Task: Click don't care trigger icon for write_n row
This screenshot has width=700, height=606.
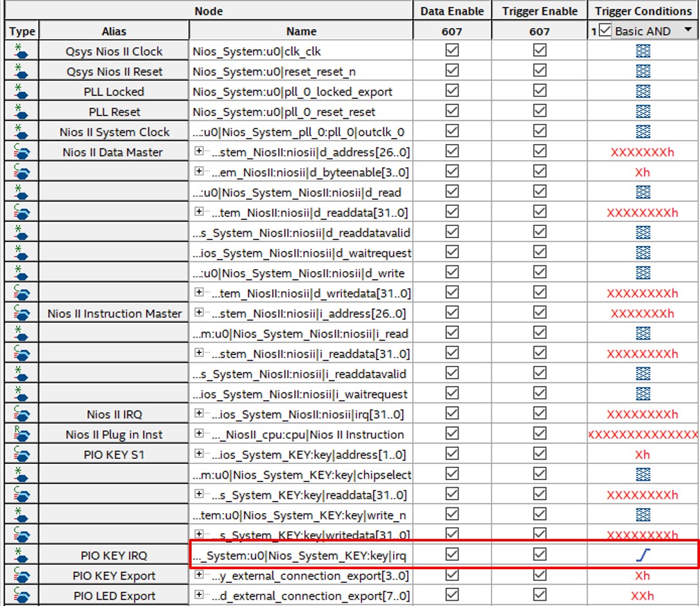Action: click(643, 514)
